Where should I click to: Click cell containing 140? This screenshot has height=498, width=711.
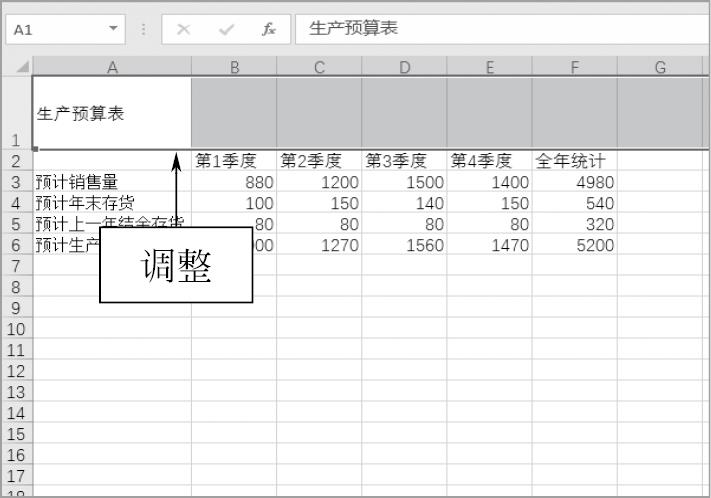tap(404, 203)
